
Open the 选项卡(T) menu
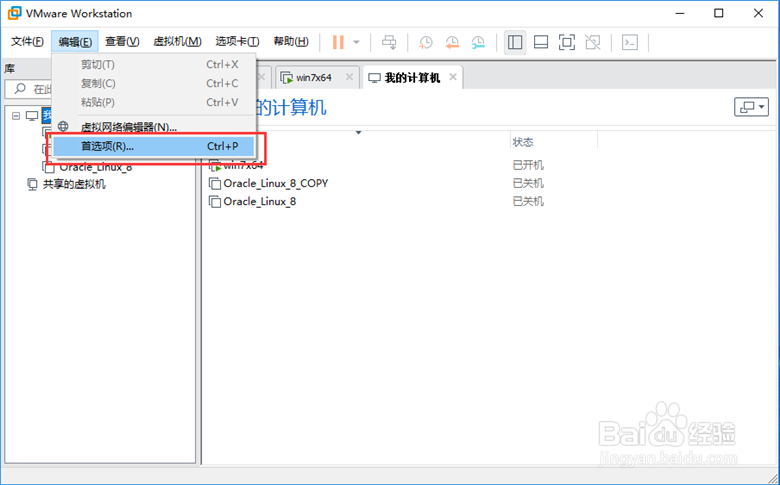pyautogui.click(x=237, y=41)
